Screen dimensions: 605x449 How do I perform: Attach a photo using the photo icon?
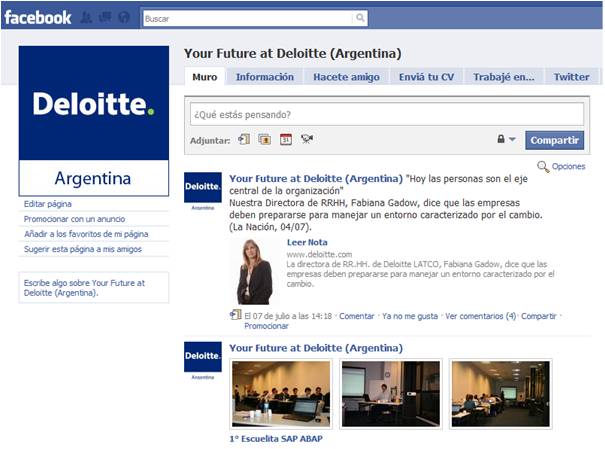[265, 139]
